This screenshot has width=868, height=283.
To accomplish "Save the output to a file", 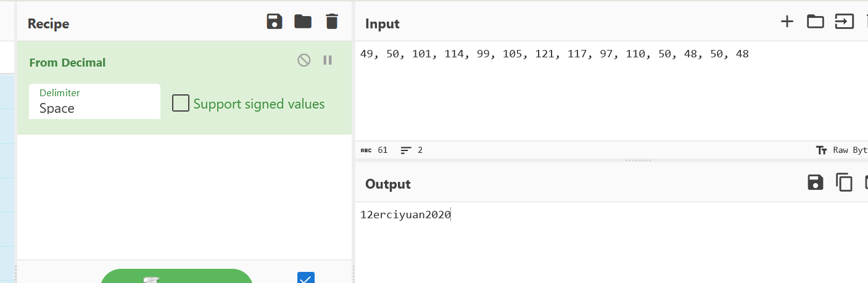I will click(x=816, y=183).
